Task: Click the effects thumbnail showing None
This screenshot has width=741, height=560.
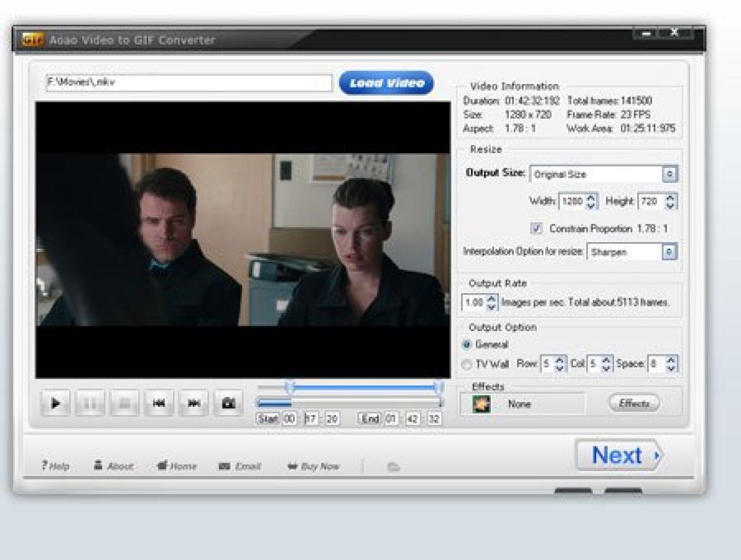Action: pyautogui.click(x=482, y=403)
